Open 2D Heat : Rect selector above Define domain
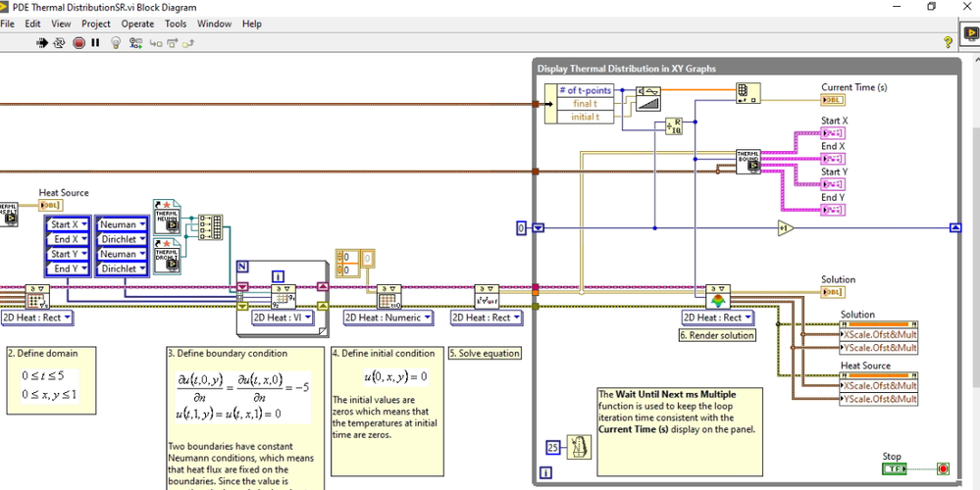980x490 pixels. 37,318
